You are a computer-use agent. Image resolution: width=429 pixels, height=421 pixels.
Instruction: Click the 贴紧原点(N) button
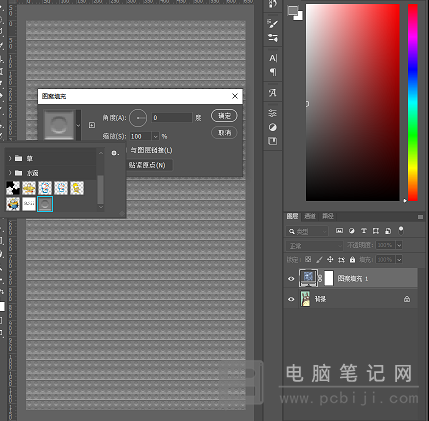click(147, 165)
